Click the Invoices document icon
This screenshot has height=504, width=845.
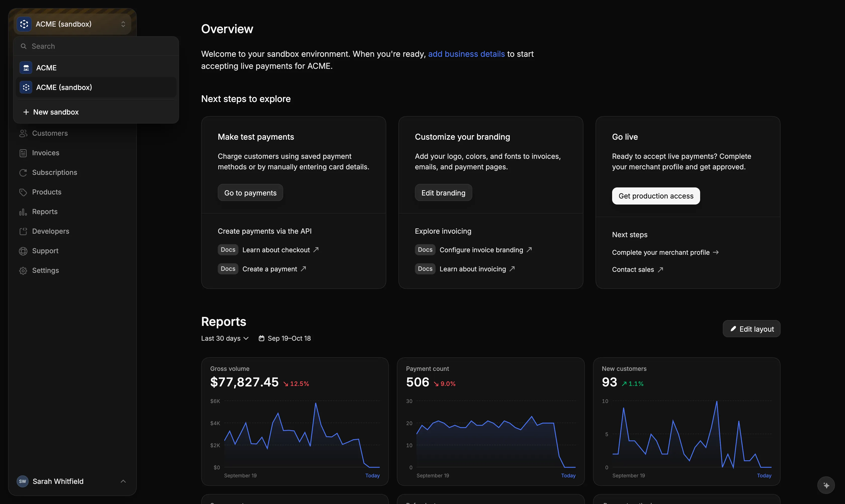[23, 153]
